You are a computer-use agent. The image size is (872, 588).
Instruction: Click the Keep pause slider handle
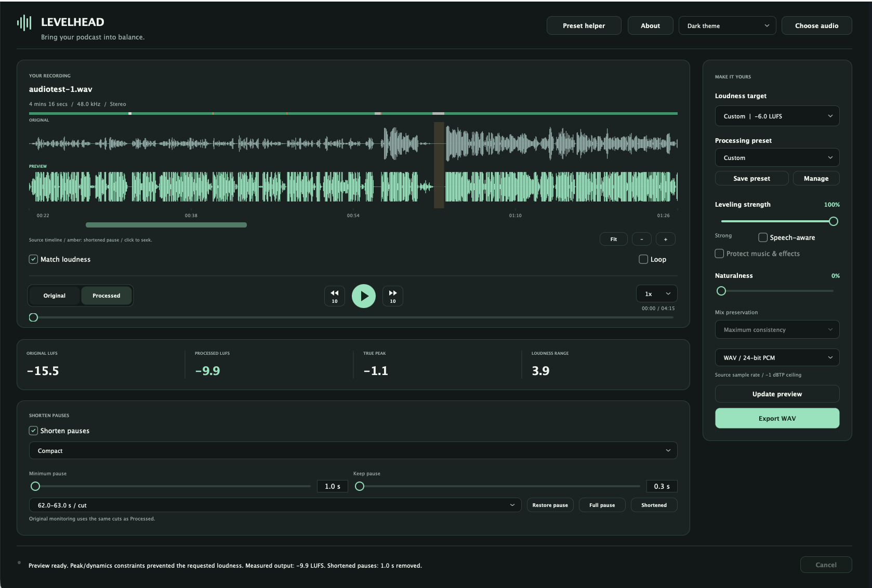(360, 486)
